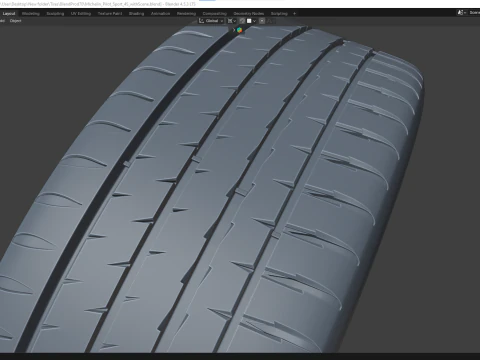Open proportional editing falloff dropdown

point(270,21)
